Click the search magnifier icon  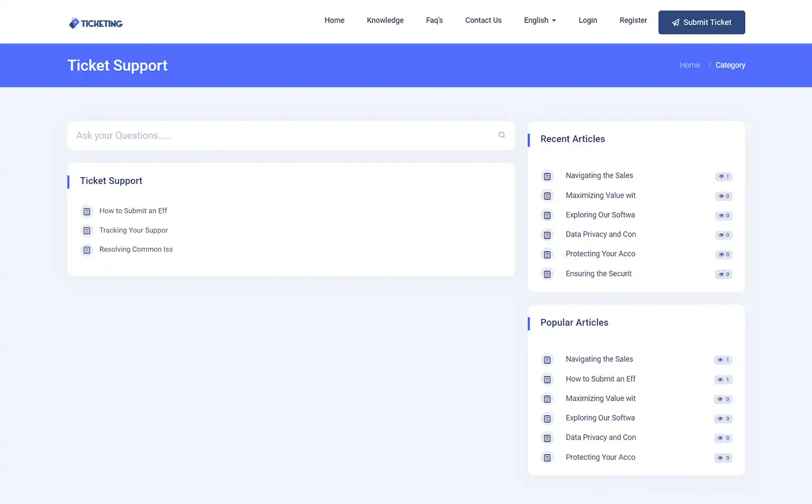(501, 135)
